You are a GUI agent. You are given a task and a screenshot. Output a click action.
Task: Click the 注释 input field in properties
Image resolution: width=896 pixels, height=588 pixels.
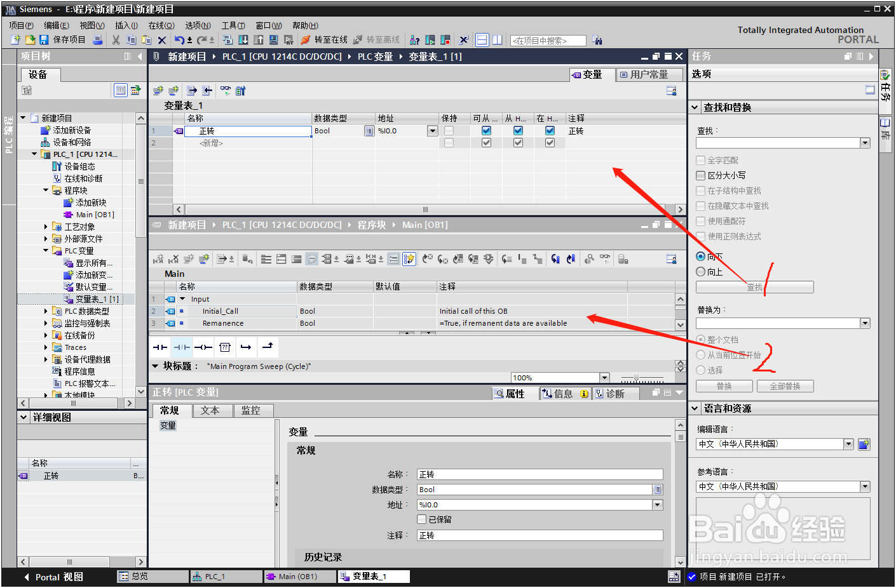pos(540,535)
